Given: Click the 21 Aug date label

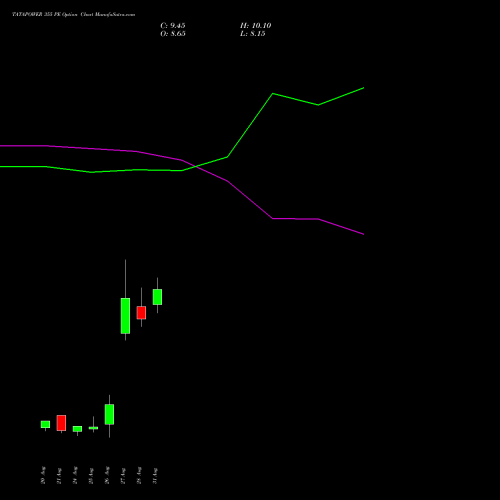Looking at the screenshot, I should point(59,475).
